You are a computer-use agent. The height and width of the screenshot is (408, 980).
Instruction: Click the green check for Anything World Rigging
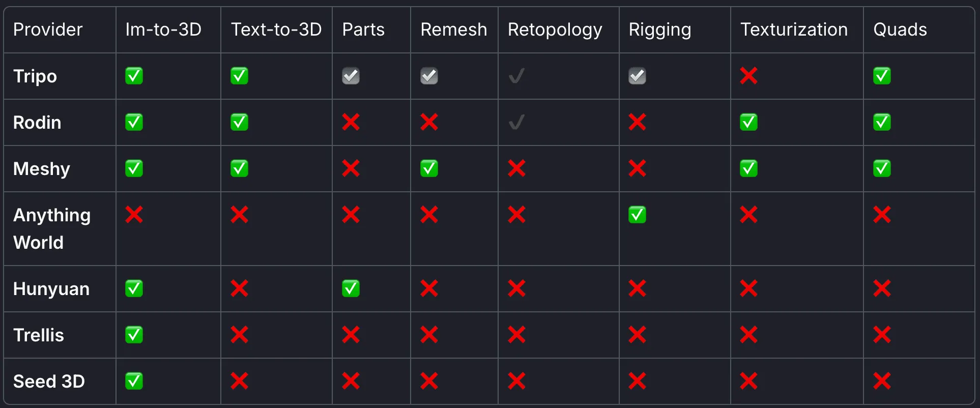click(x=637, y=215)
